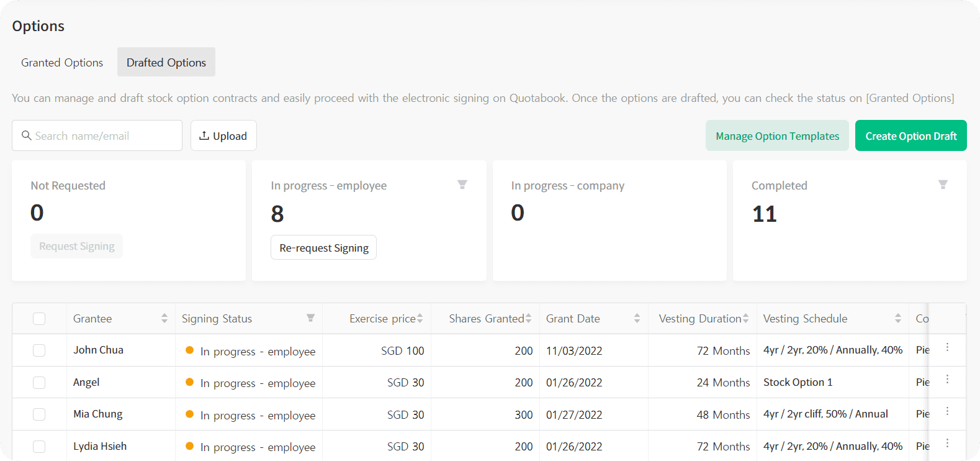Click the Not Requested summary card
Screen dimensions: 980x461
click(128, 221)
